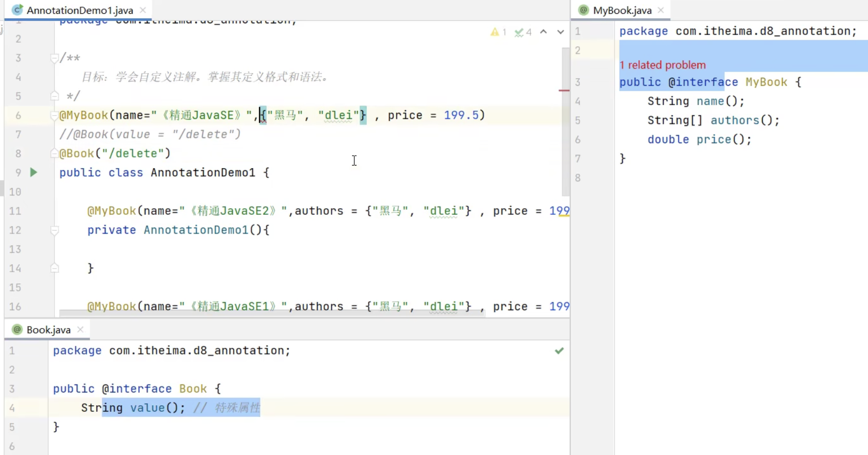Click line number 2 in MyBook.java gutter

pos(578,50)
